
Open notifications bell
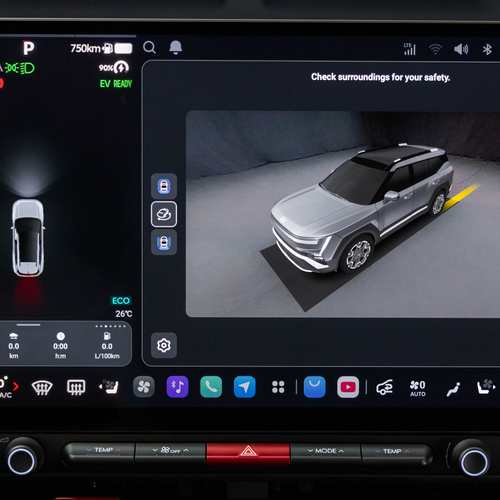176,48
